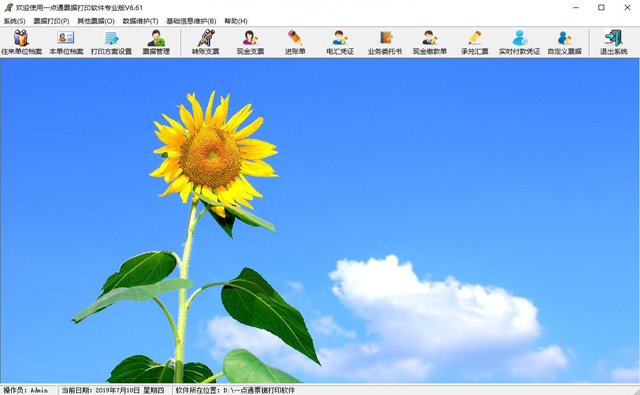Open the 基础信息维护(B) menu

click(x=191, y=21)
